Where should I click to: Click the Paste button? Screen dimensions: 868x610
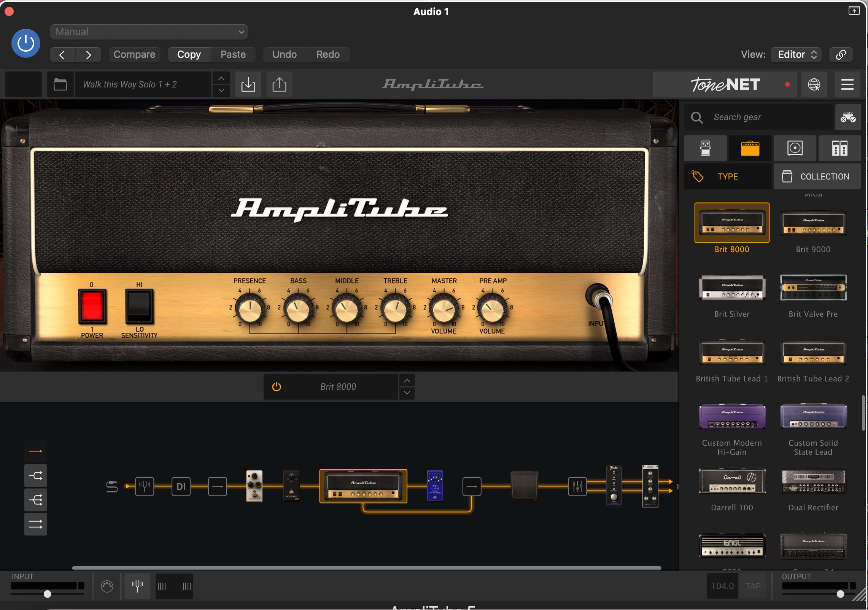coord(233,55)
